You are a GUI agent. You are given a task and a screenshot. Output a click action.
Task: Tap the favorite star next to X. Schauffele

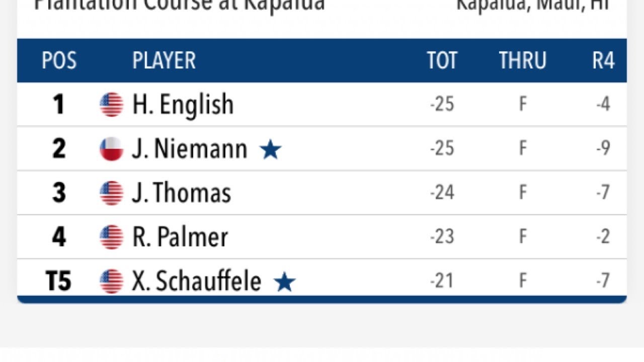[285, 282]
